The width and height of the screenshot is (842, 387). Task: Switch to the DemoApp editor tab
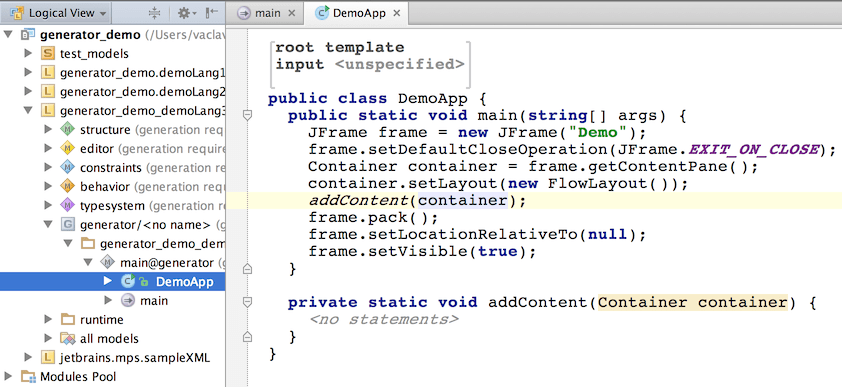[359, 13]
